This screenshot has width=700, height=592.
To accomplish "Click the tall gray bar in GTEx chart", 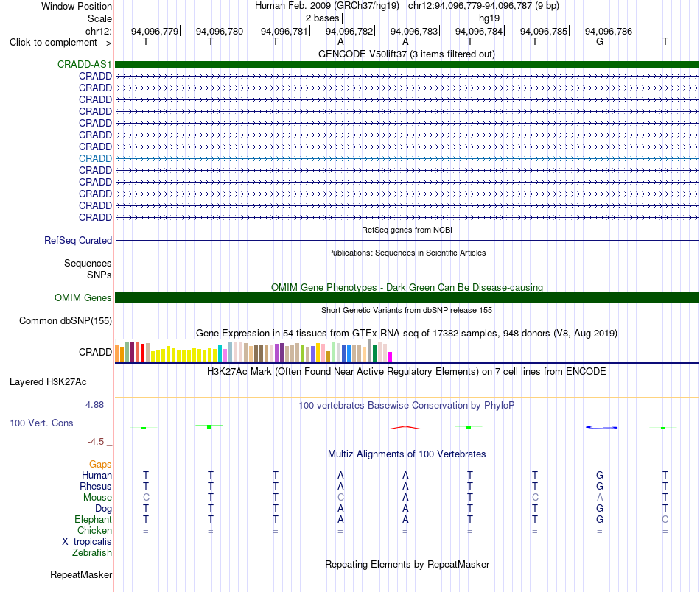I will [x=370, y=350].
